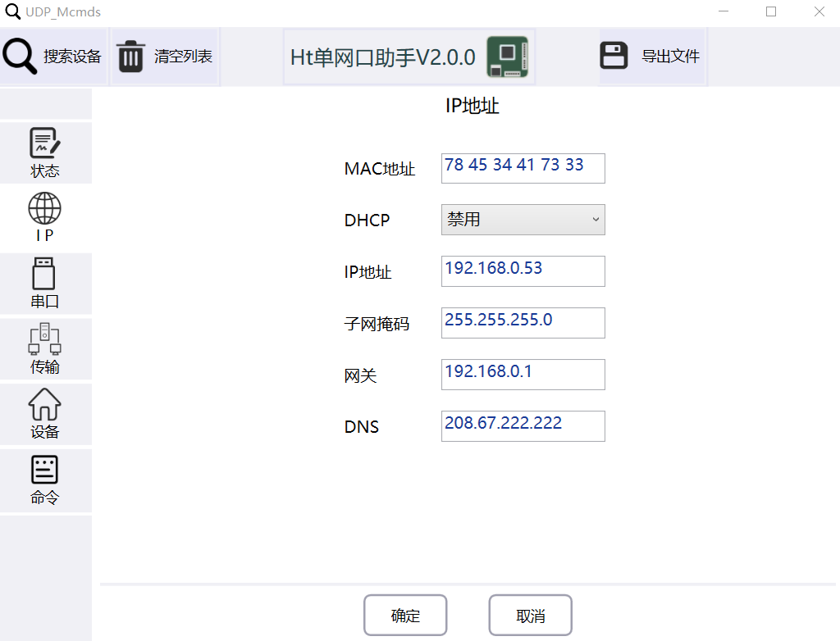The width and height of the screenshot is (840, 641).
Task: Open the 命令 command sidebar icon
Action: click(x=45, y=471)
